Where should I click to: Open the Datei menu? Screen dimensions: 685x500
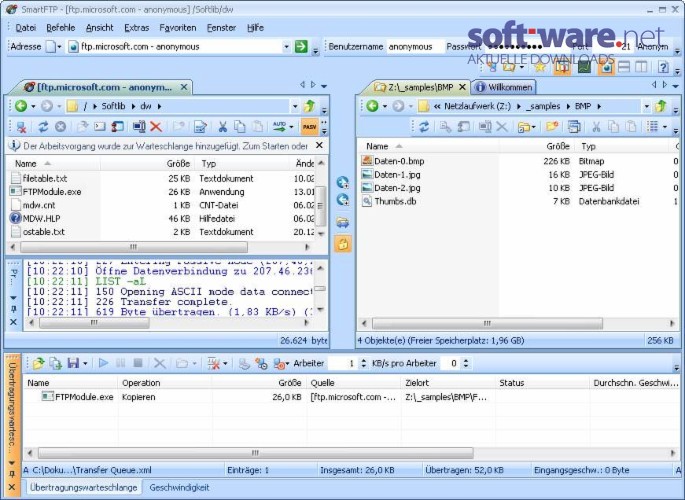pyautogui.click(x=26, y=28)
